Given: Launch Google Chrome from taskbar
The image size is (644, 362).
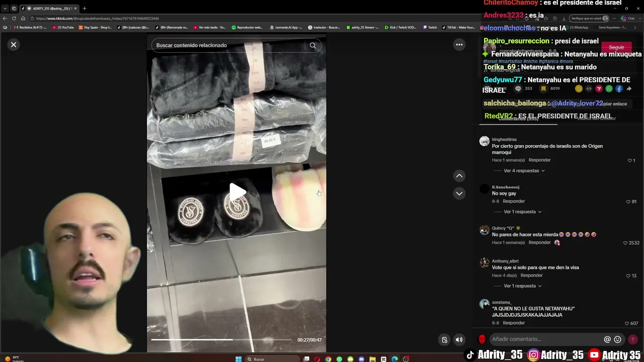Looking at the screenshot, I should (x=328, y=359).
